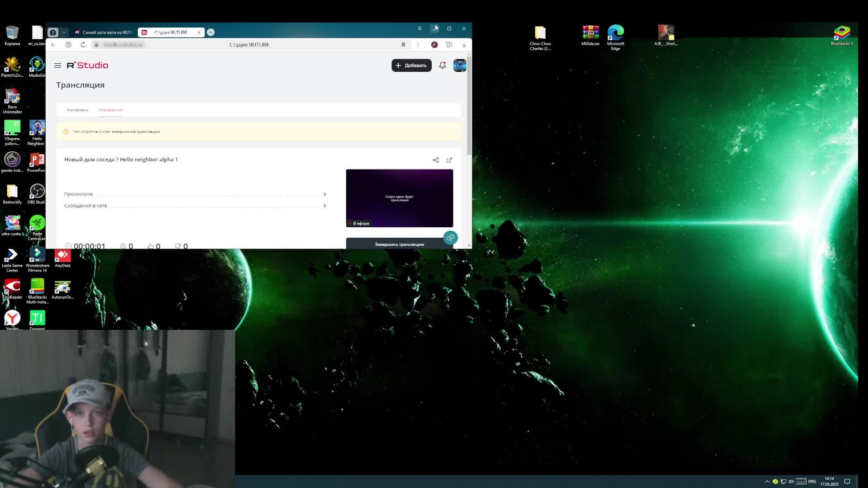Open the Yandex home button
This screenshot has width=868, height=488.
point(68,45)
